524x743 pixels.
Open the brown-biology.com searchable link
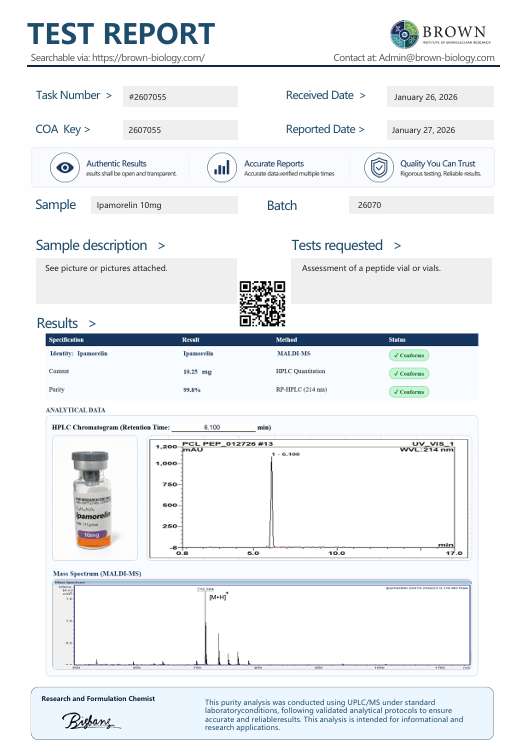tap(148, 58)
